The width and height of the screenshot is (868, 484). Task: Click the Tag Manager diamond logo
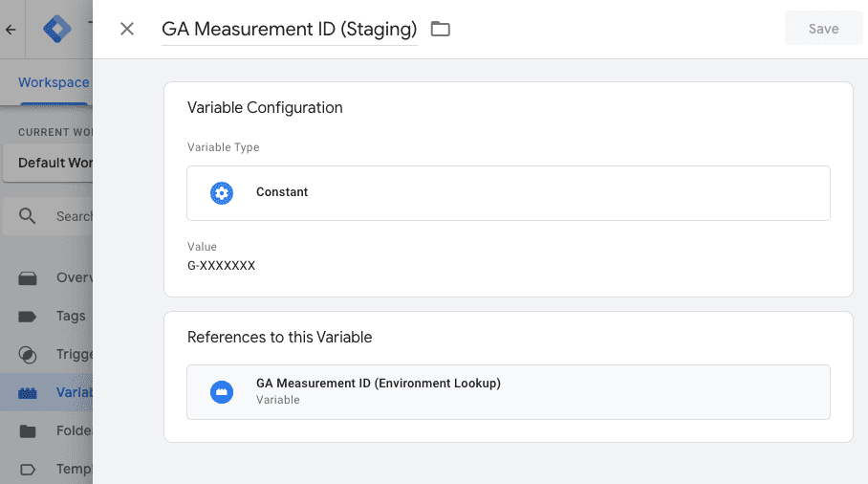pos(57,29)
